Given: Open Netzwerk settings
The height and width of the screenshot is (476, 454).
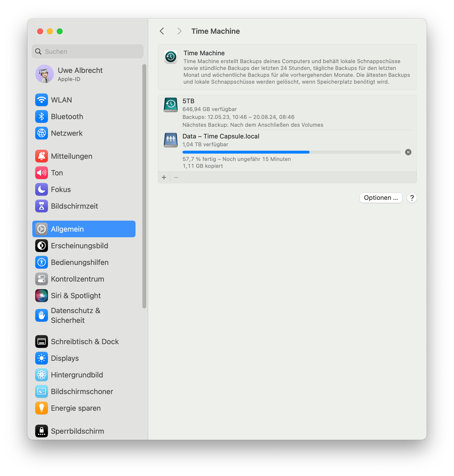Looking at the screenshot, I should point(66,133).
